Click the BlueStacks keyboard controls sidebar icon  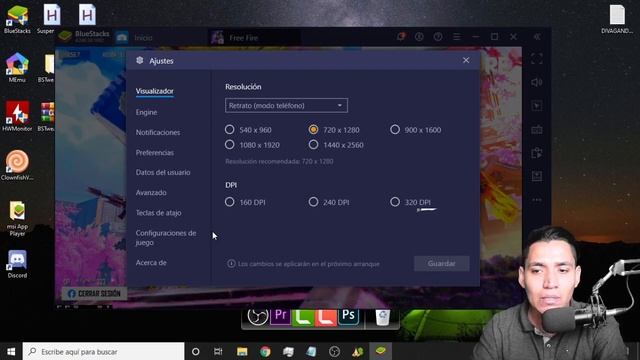click(x=537, y=130)
